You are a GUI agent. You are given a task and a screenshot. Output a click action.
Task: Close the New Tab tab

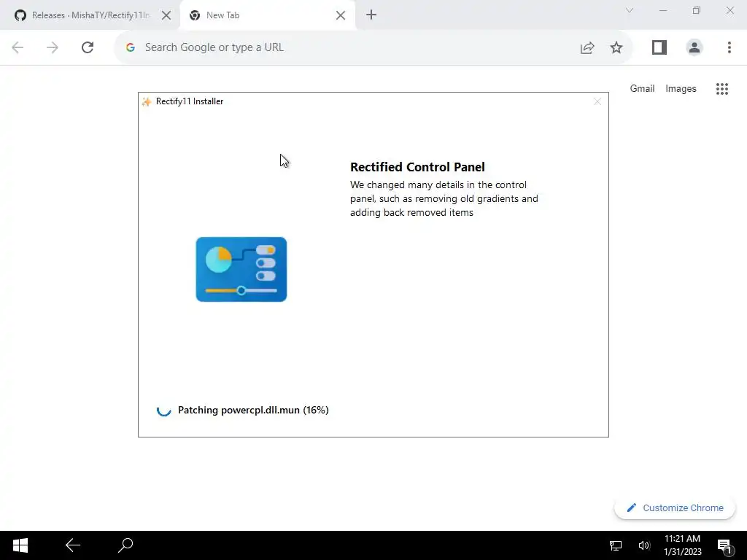(340, 15)
